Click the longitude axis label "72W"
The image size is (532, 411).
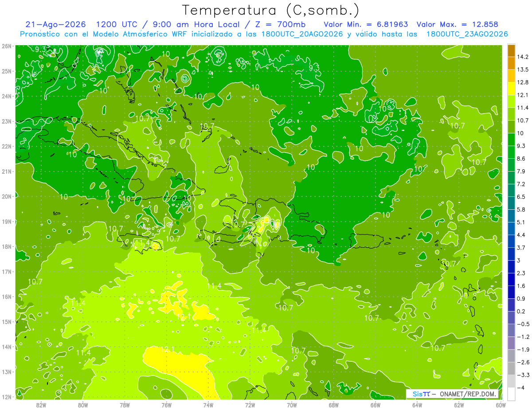coord(250,405)
